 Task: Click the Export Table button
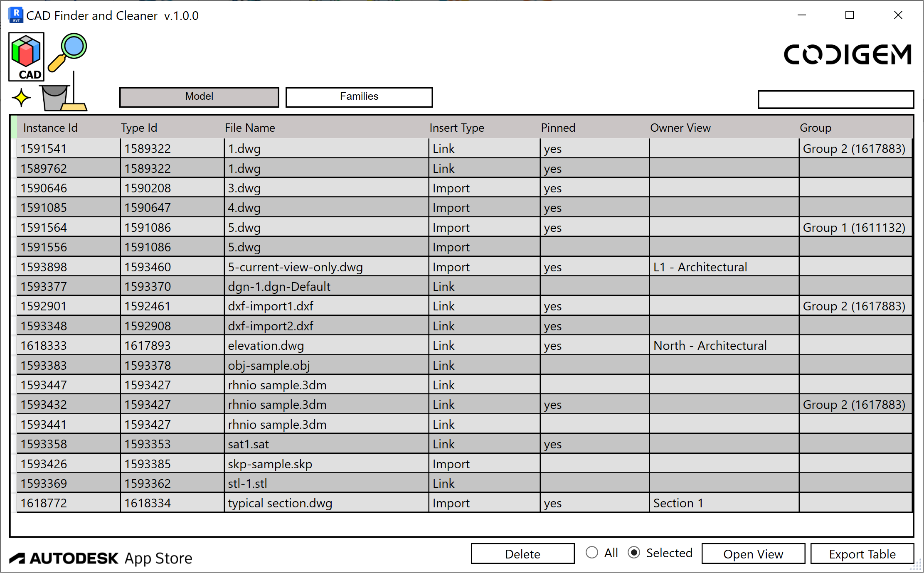(x=862, y=554)
